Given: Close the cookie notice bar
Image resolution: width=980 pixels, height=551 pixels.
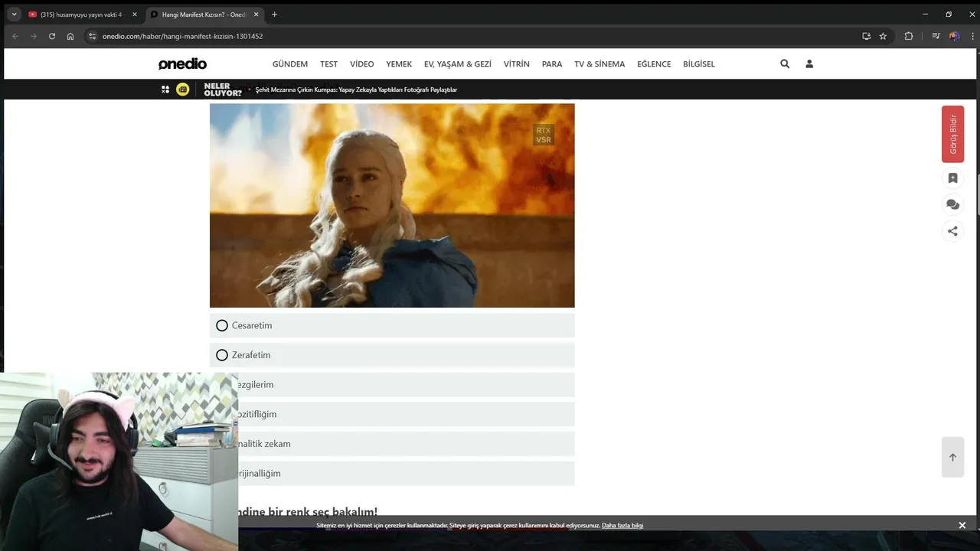Looking at the screenshot, I should click(x=962, y=525).
